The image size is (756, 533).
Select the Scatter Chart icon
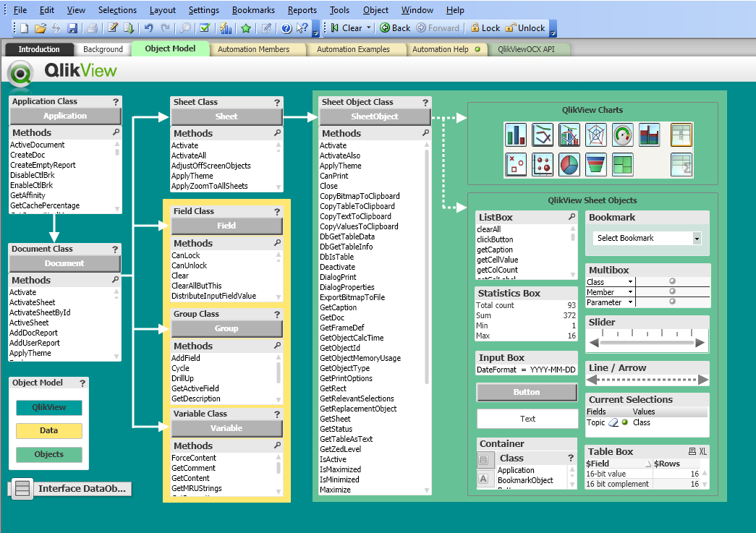pyautogui.click(x=515, y=164)
